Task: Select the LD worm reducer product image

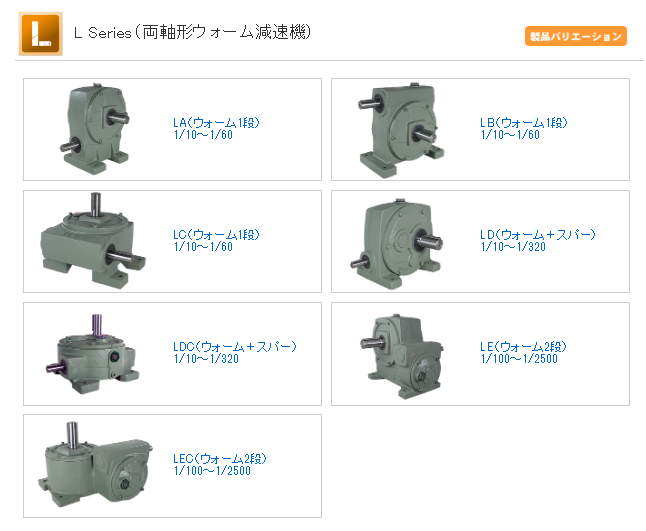Action: pyautogui.click(x=397, y=243)
